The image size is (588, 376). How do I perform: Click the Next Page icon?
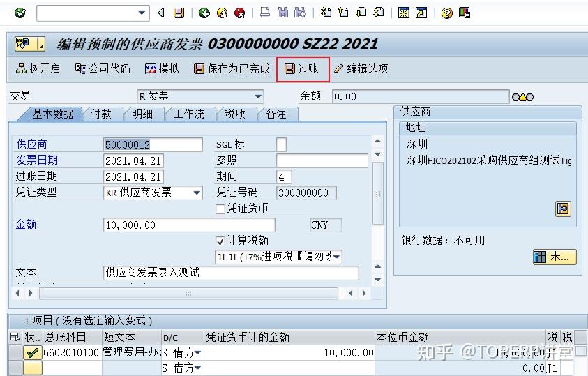[x=361, y=13]
